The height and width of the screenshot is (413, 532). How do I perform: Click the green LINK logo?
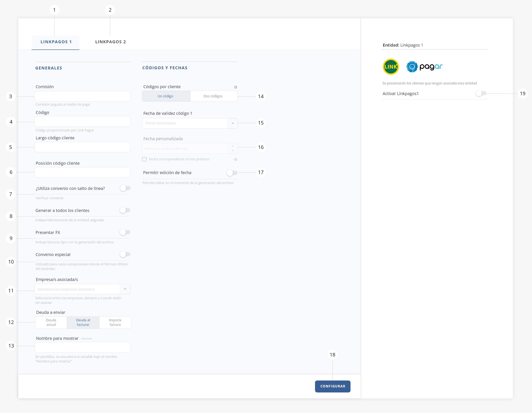click(391, 67)
